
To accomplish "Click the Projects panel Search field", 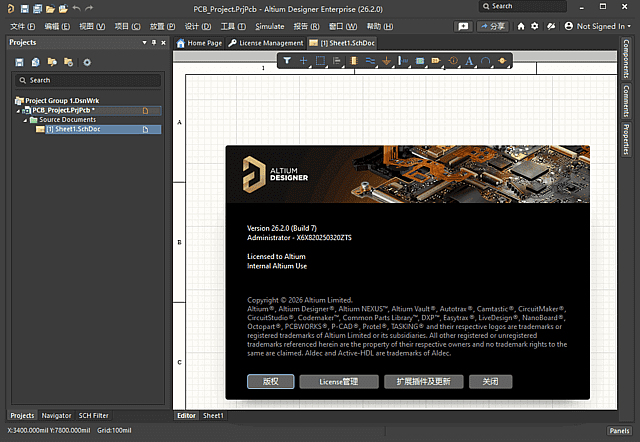I will [x=88, y=80].
